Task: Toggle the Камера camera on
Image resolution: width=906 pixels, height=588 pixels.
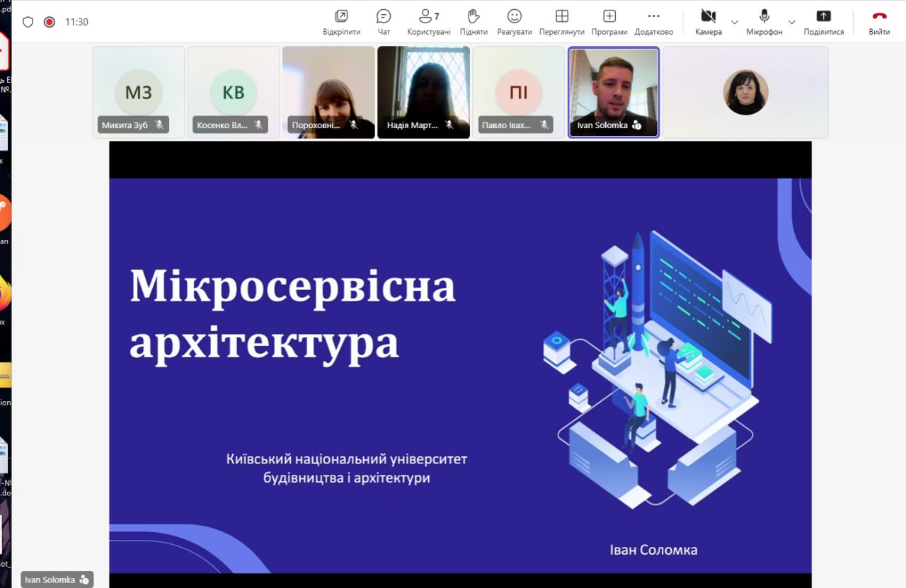Action: tap(708, 21)
